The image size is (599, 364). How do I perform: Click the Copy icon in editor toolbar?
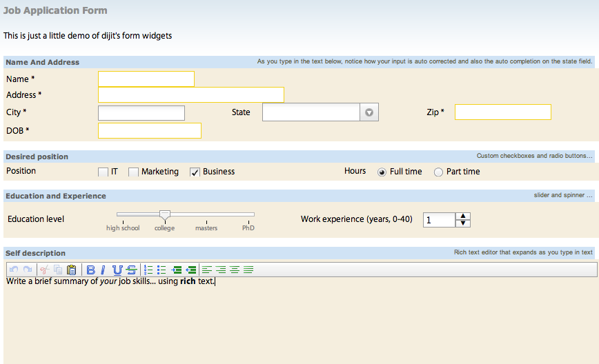(58, 270)
